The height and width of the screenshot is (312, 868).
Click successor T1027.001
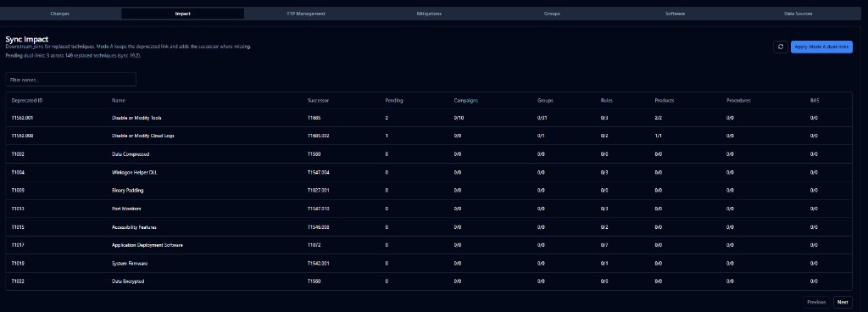[x=319, y=191]
